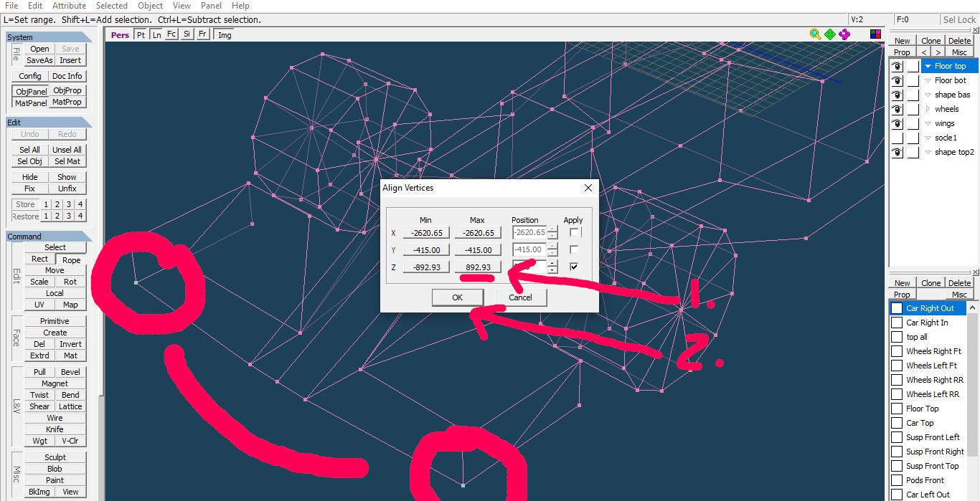980x501 pixels.
Task: Hide the Floor top object via eye icon
Action: pos(897,66)
